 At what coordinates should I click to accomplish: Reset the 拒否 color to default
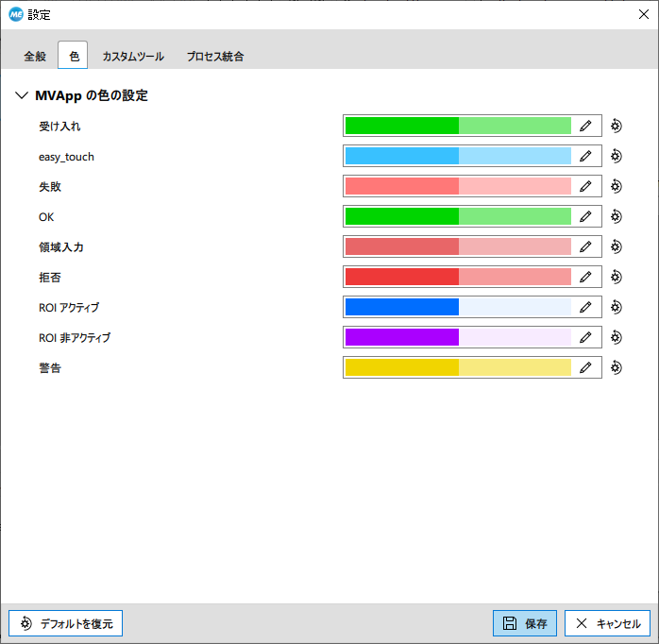pyautogui.click(x=617, y=277)
